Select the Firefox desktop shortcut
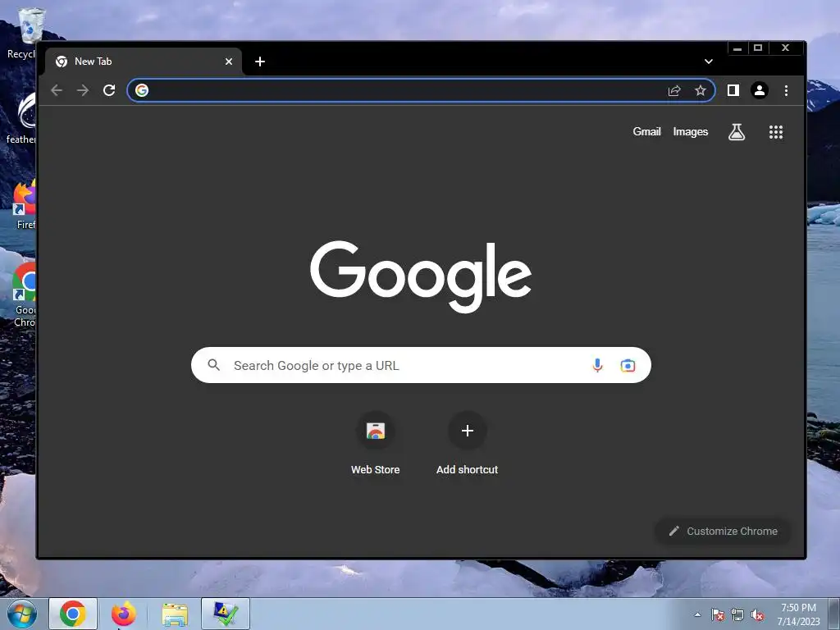 (x=25, y=205)
